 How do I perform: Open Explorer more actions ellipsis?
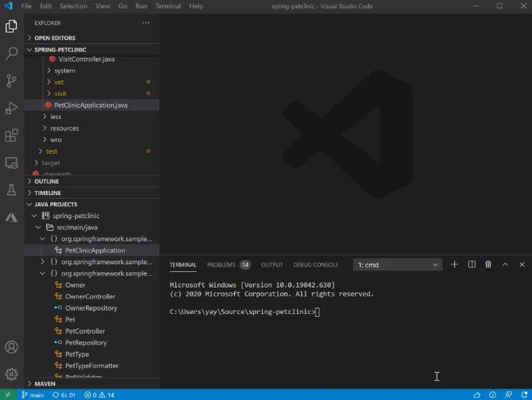tap(145, 23)
